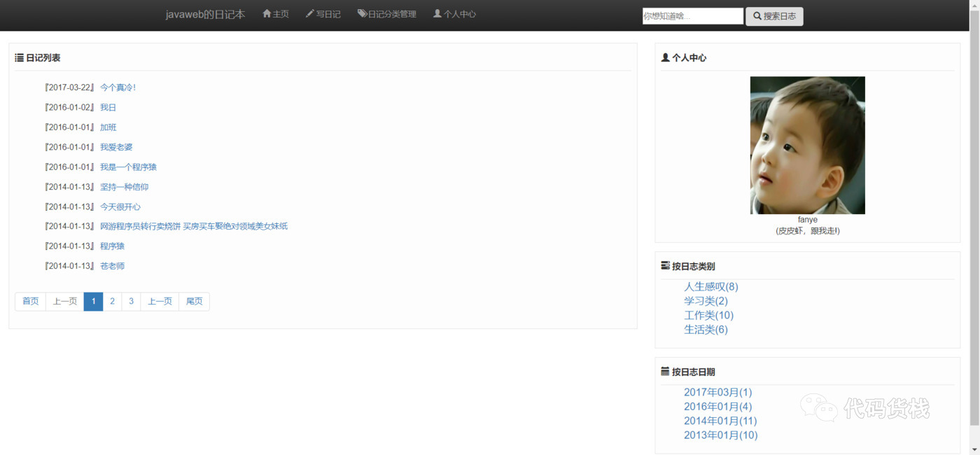Click the 尾页 pagination button
980x455 pixels.
[x=194, y=301]
